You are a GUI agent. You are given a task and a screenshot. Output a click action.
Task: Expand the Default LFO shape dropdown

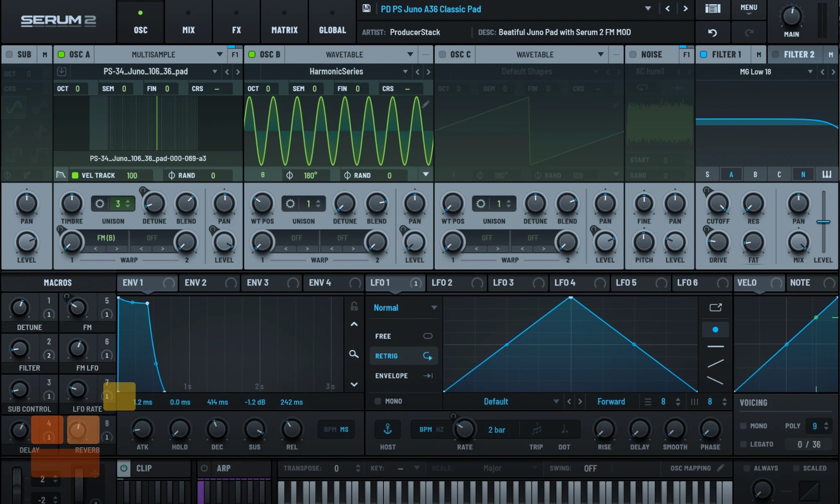point(556,401)
